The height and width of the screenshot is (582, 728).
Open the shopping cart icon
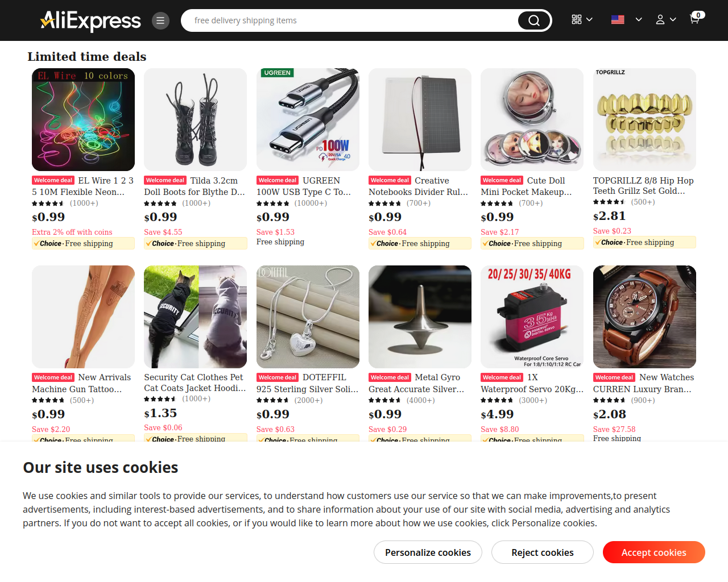pos(696,18)
